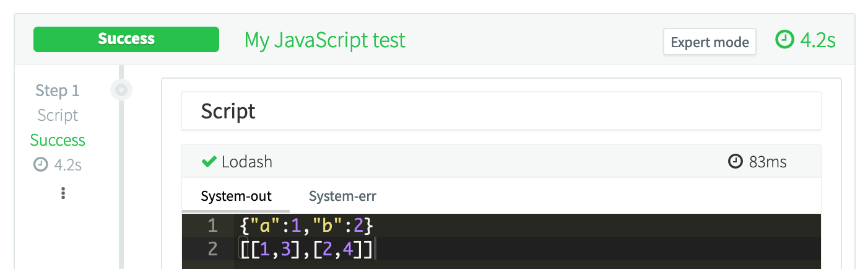Collapse the Script panel header
This screenshot has width=868, height=269.
click(501, 112)
